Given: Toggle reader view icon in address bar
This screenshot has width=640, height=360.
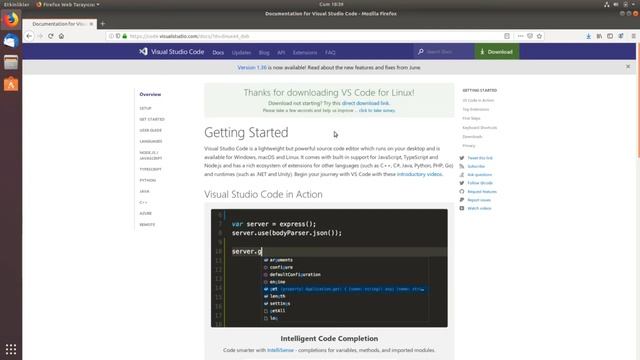Looking at the screenshot, I should point(507,36).
